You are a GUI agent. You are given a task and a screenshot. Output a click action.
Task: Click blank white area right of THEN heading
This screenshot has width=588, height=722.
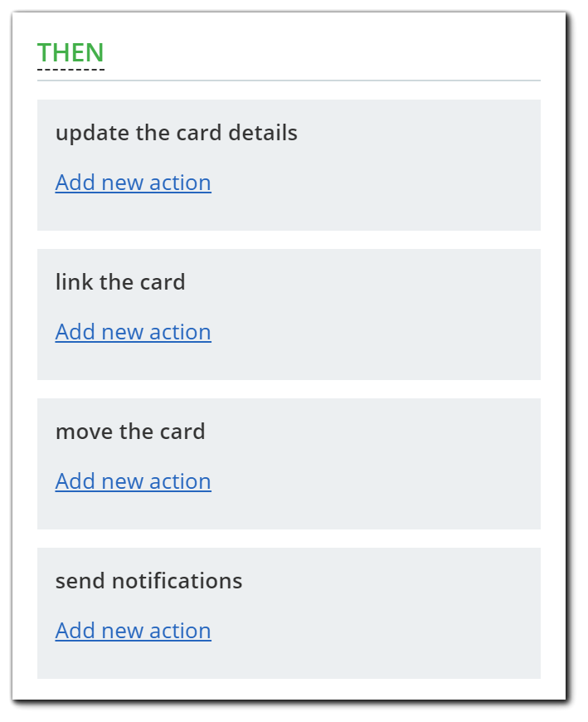332,50
